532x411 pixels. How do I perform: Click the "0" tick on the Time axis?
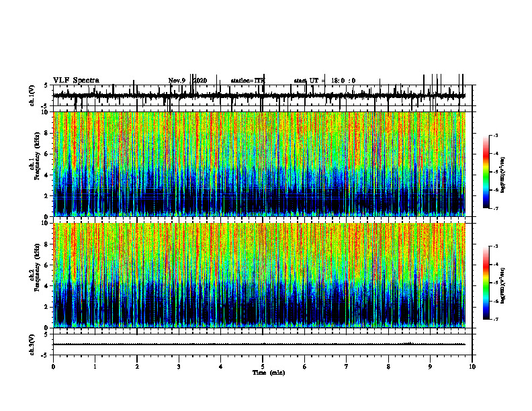(53, 367)
